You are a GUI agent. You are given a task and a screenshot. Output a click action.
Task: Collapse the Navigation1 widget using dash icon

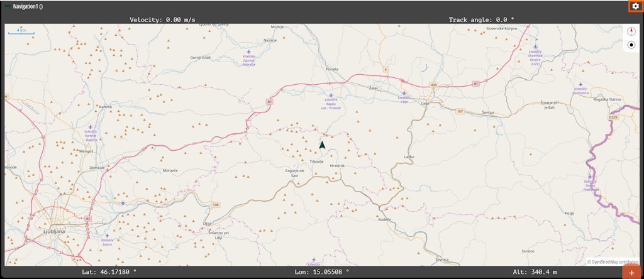pyautogui.click(x=8, y=6)
